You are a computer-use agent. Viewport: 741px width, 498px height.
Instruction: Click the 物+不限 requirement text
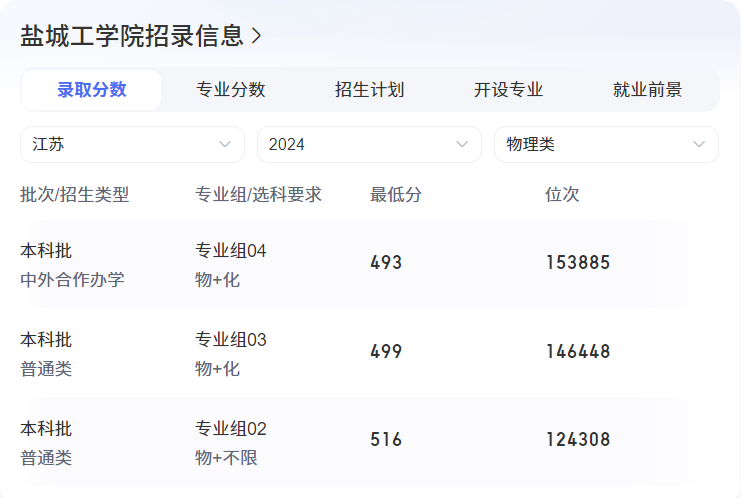click(226, 458)
